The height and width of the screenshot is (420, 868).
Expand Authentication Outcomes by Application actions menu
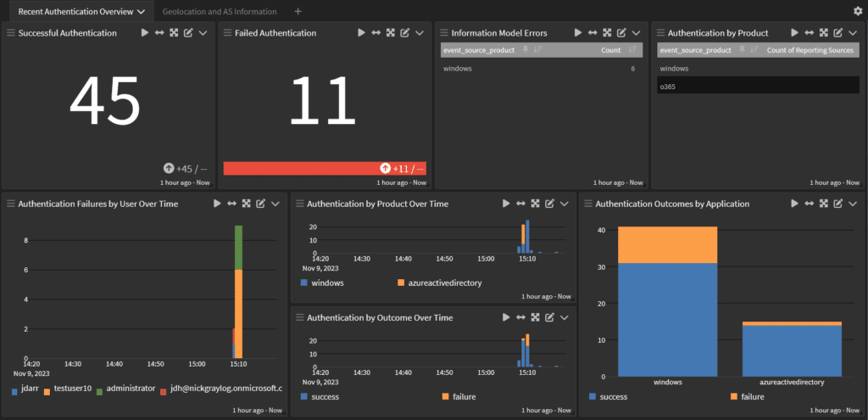tap(853, 204)
